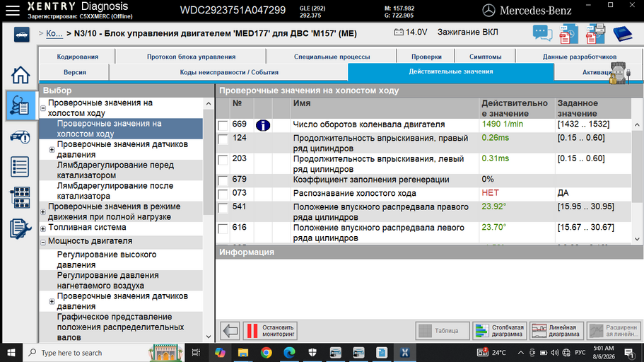Open 'Специальные процессы' tab
Screen dimensions: 644x362
click(332, 57)
